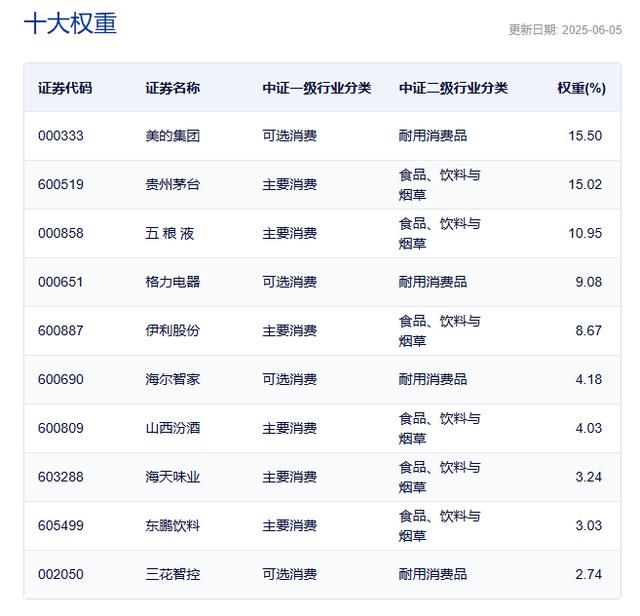
Task: Select the 权重(%) column header
Action: (x=582, y=88)
